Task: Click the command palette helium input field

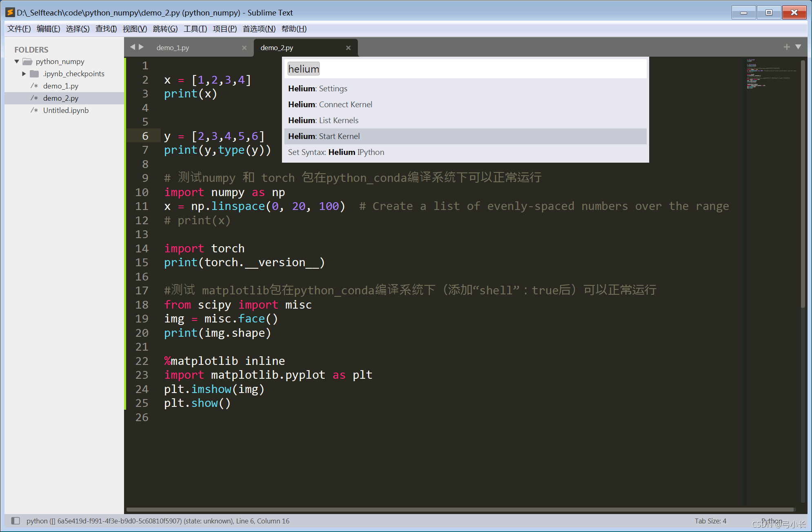Action: tap(466, 69)
